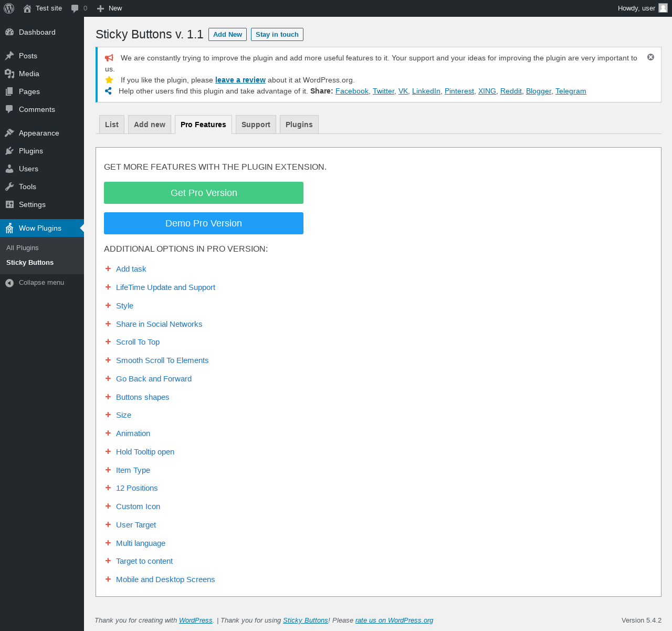Open Sticky Buttons submenu item
Image resolution: width=672 pixels, height=631 pixels.
point(30,263)
